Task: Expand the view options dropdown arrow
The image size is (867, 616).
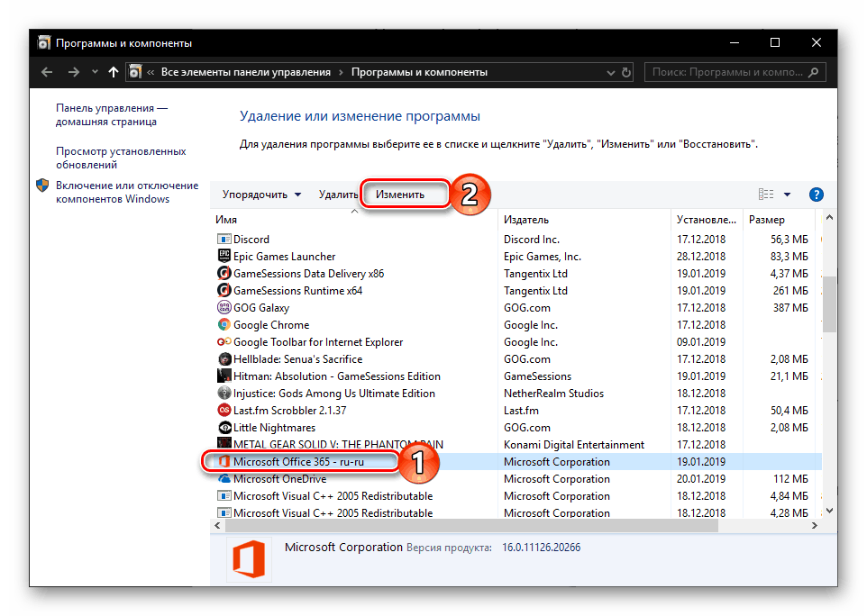Action: point(787,195)
